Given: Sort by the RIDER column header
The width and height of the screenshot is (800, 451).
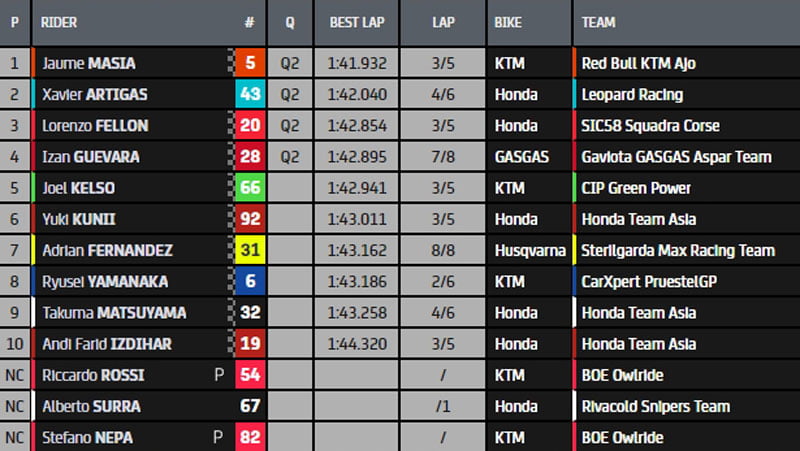Looking at the screenshot, I should [x=60, y=21].
